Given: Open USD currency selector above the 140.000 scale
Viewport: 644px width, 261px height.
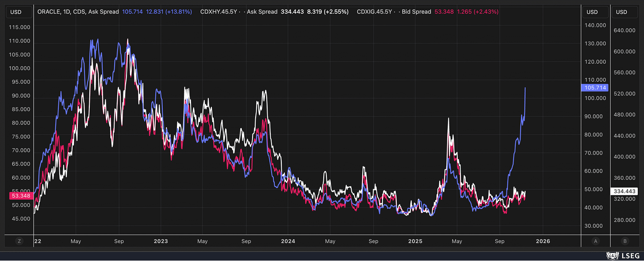Looking at the screenshot, I should click(595, 12).
